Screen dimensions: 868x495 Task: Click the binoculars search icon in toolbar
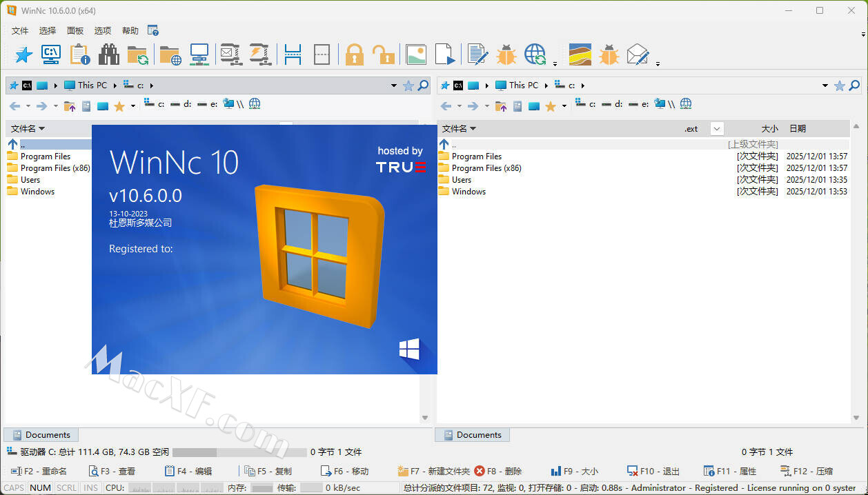tap(108, 54)
